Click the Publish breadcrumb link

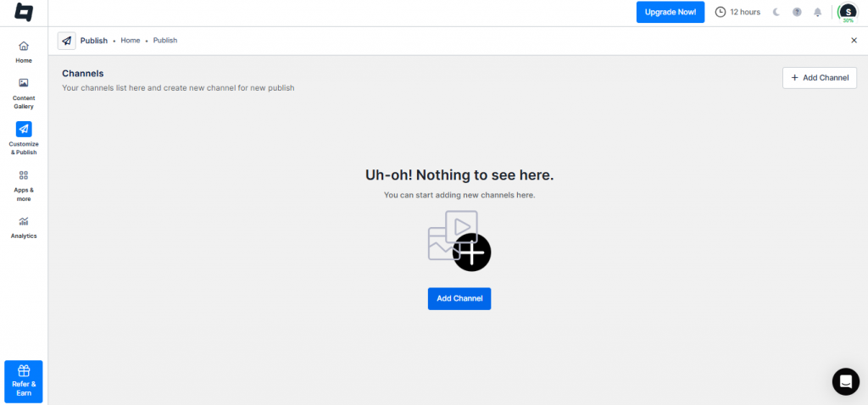(x=165, y=41)
